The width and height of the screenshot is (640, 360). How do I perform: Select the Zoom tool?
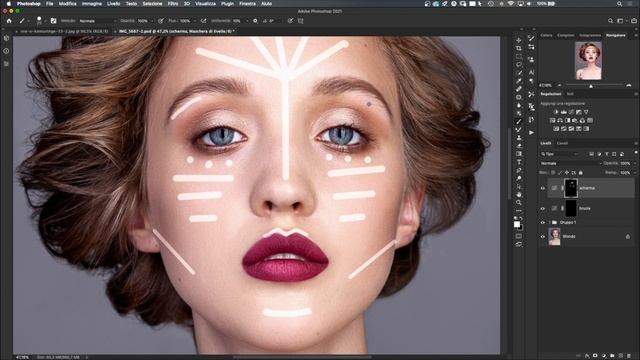point(518,202)
